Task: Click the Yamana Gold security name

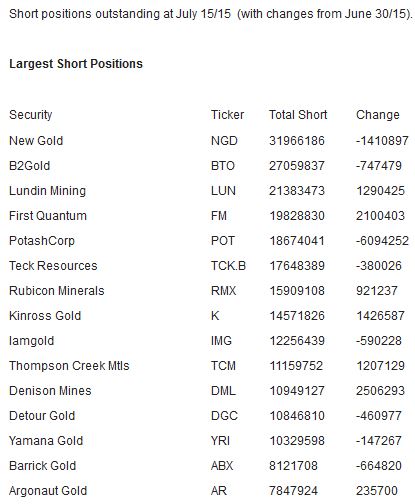Action: [46, 441]
